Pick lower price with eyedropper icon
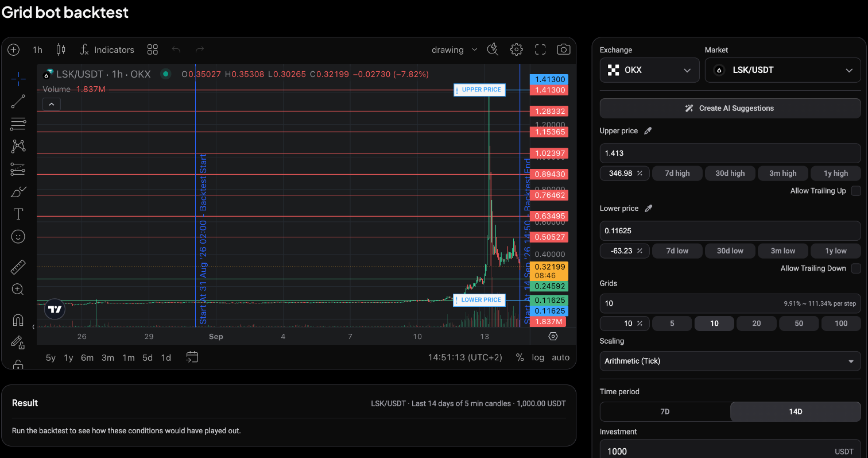The image size is (868, 458). click(649, 209)
